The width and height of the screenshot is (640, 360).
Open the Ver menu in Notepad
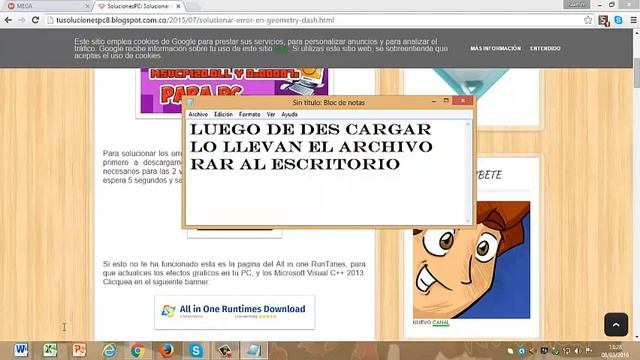point(271,114)
